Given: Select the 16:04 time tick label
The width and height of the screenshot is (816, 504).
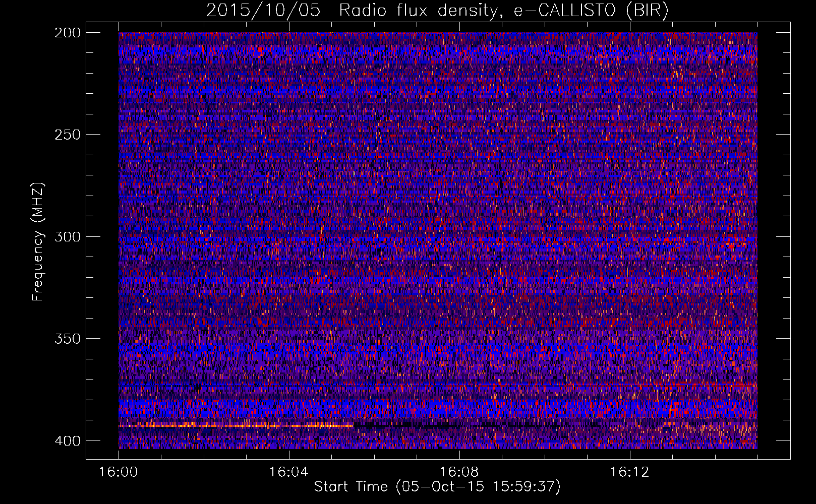Looking at the screenshot, I should pos(289,472).
